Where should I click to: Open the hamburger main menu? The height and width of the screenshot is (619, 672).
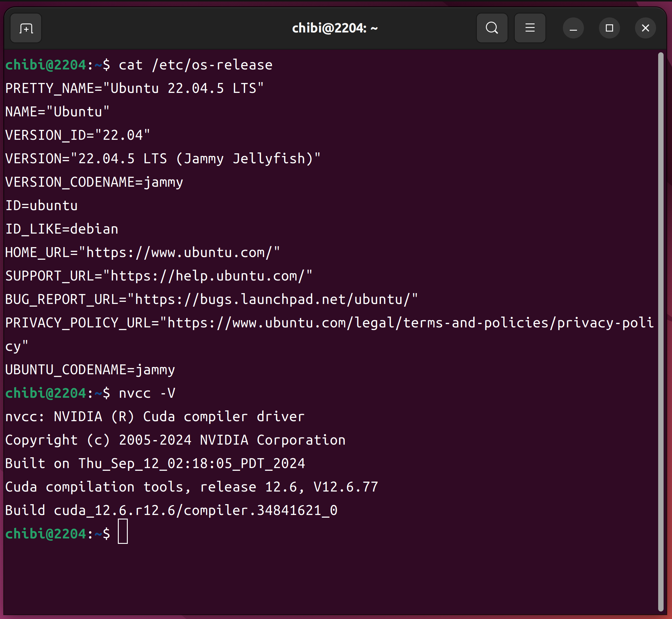point(529,28)
